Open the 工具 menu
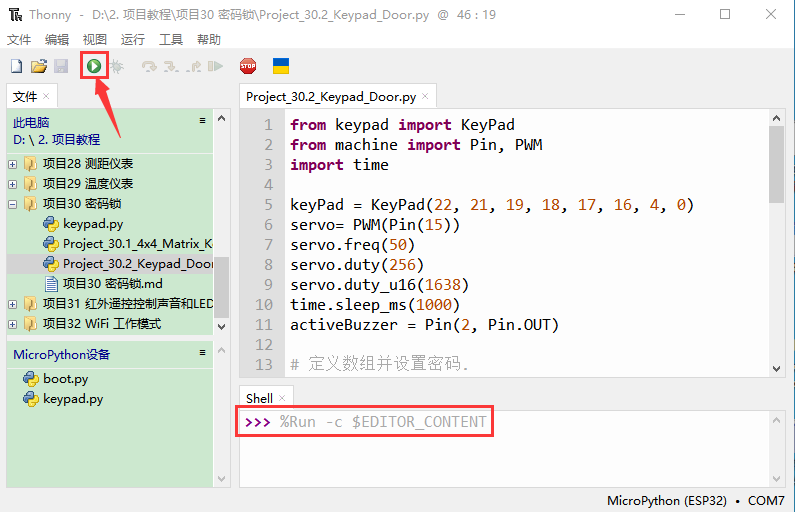This screenshot has width=795, height=512. pyautogui.click(x=170, y=39)
